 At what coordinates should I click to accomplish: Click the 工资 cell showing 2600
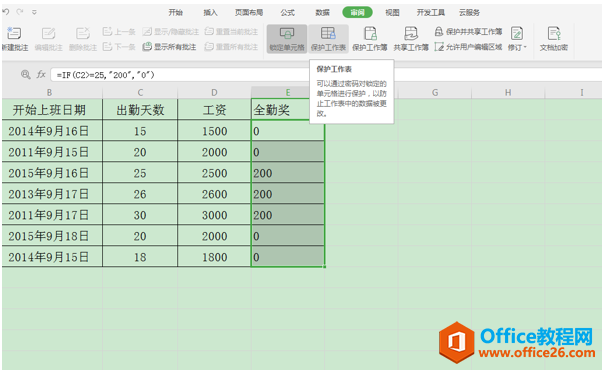214,194
